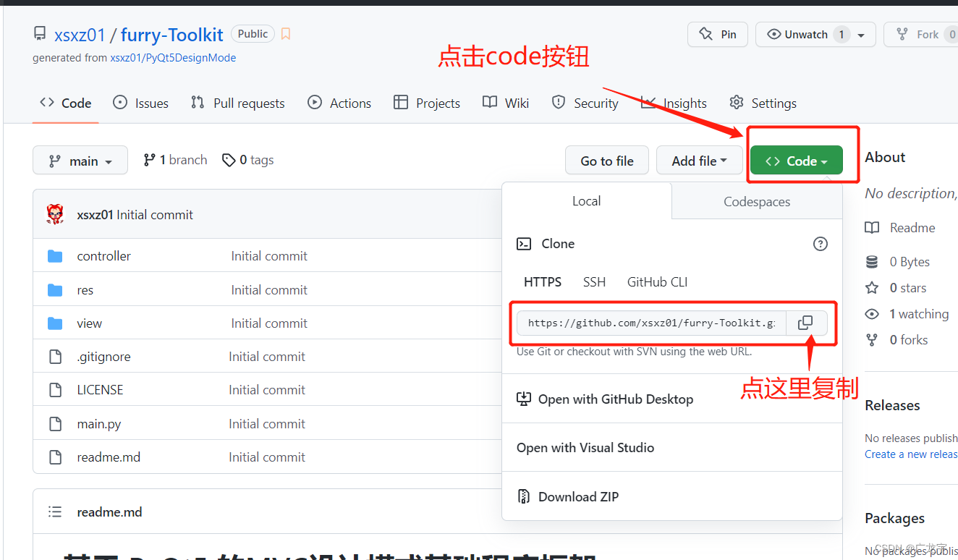This screenshot has width=958, height=560.
Task: Click the xsxz01 avatar in the commit row
Action: 55,214
